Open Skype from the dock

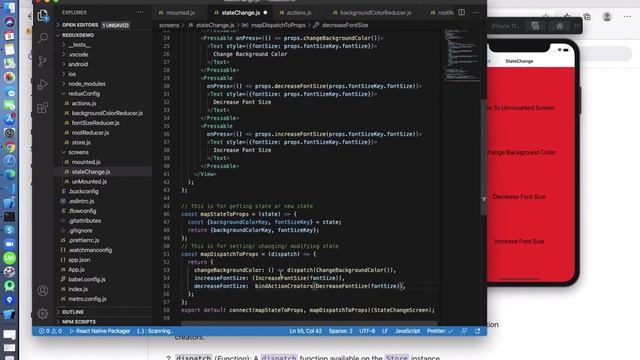tap(9, 230)
